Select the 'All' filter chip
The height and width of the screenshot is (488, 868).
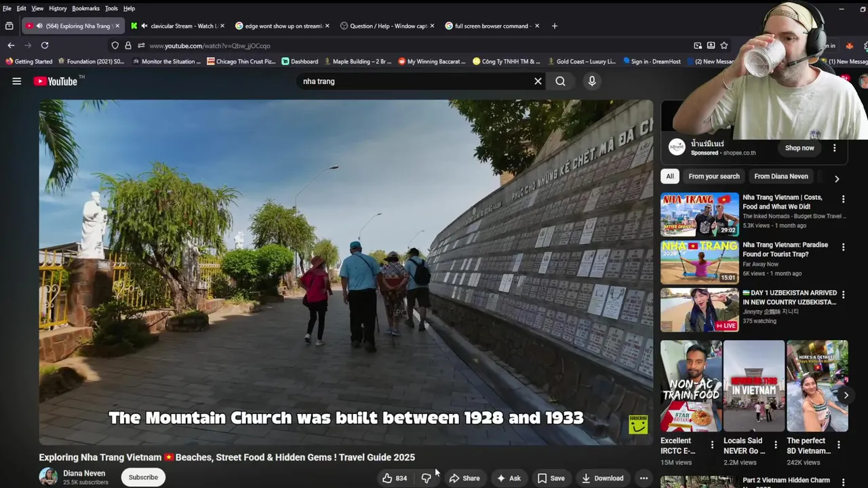pos(670,176)
